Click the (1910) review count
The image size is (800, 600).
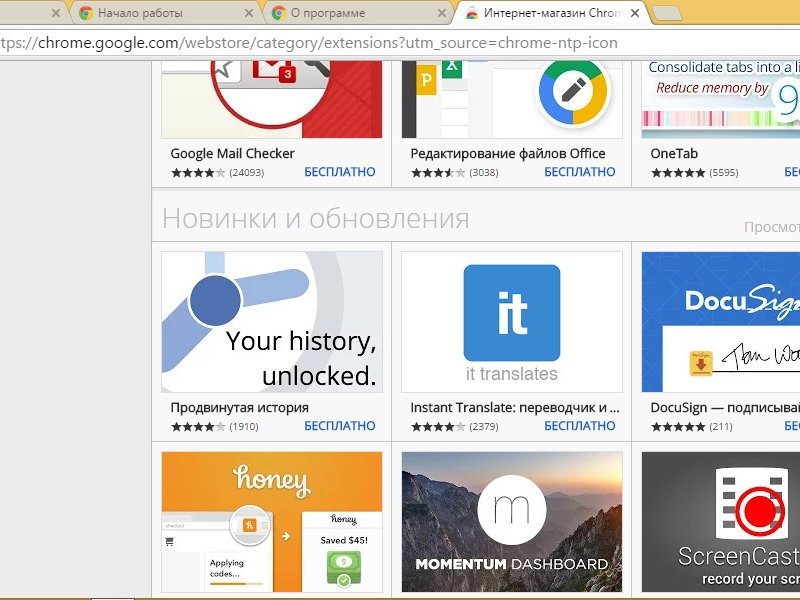point(244,427)
